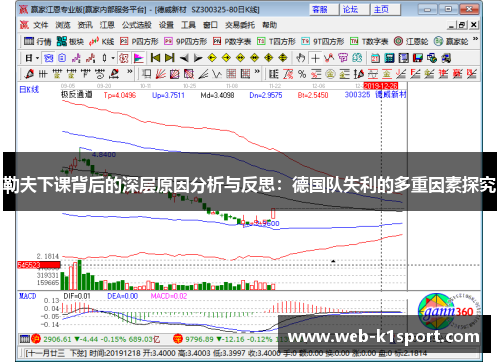Expand dropdown arrow beside the up-down arrow icon
This screenshot has width=500, height=362.
[x=113, y=58]
